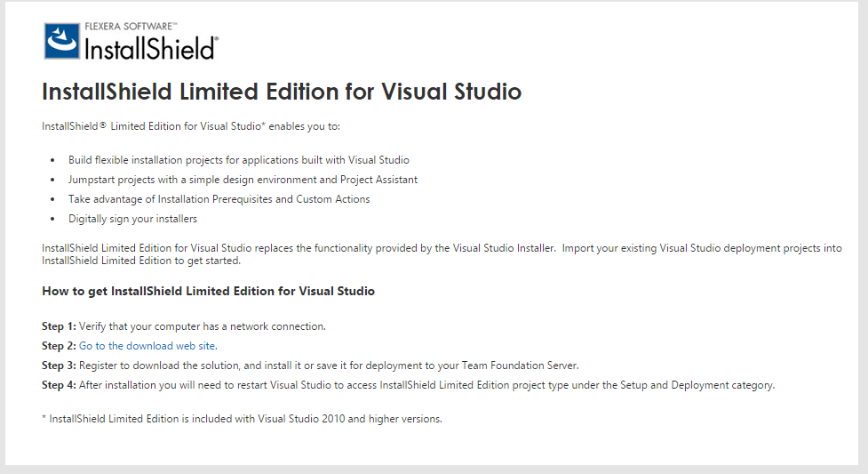This screenshot has width=868, height=474.
Task: Click the Flexera Software text above the logo
Action: (x=124, y=28)
